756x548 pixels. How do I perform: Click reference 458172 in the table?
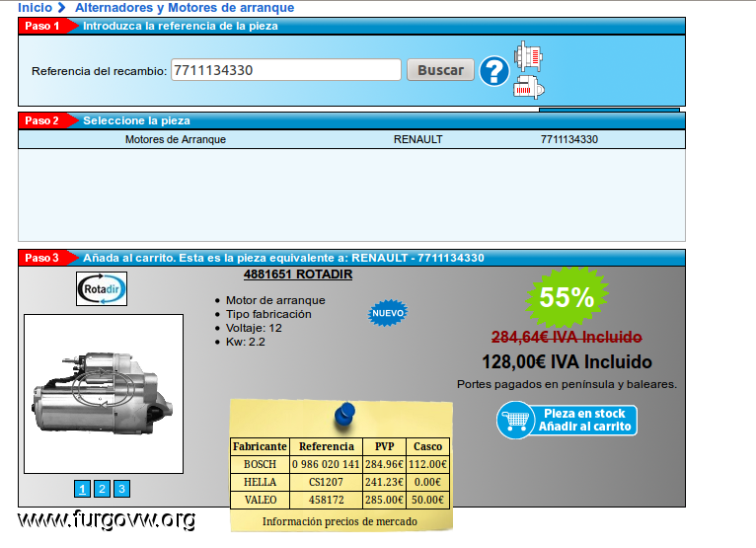[326, 500]
